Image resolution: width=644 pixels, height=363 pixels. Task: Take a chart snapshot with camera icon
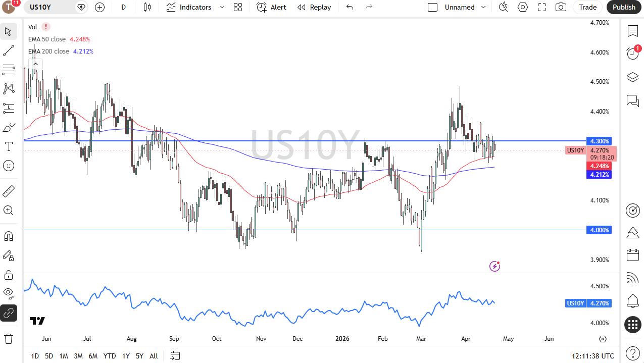[x=561, y=7]
